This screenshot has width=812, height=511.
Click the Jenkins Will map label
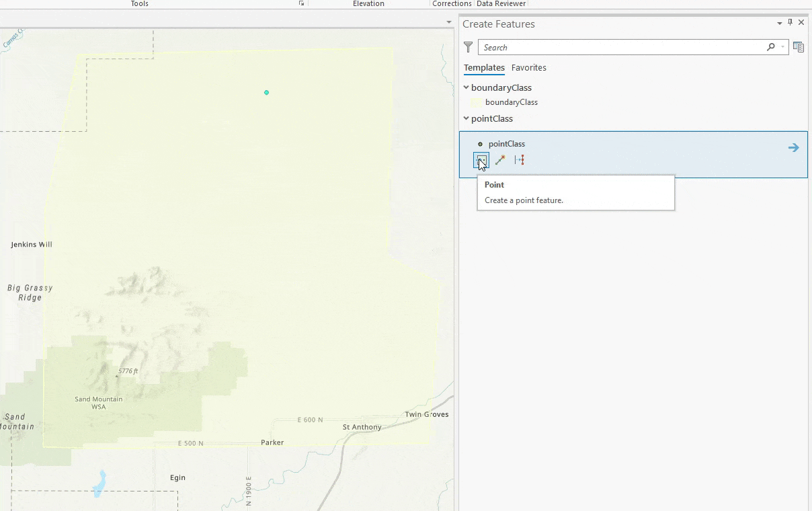click(x=32, y=245)
